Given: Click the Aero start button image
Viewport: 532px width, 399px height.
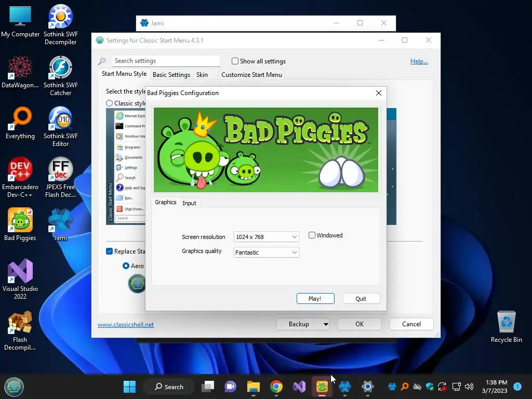Looking at the screenshot, I should [137, 283].
